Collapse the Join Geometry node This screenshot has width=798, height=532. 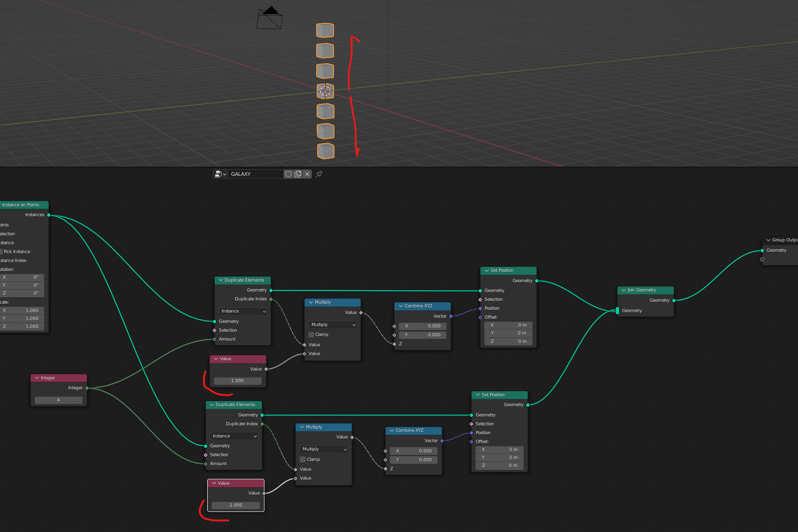(x=624, y=290)
